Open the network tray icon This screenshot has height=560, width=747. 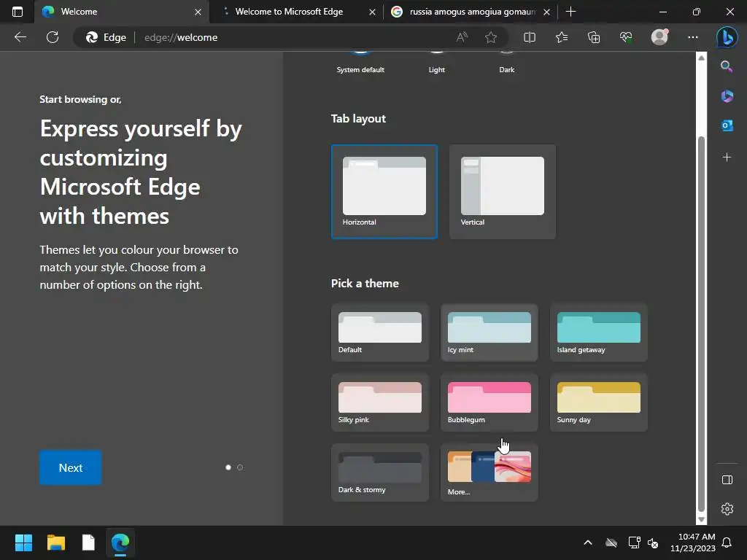click(x=634, y=542)
